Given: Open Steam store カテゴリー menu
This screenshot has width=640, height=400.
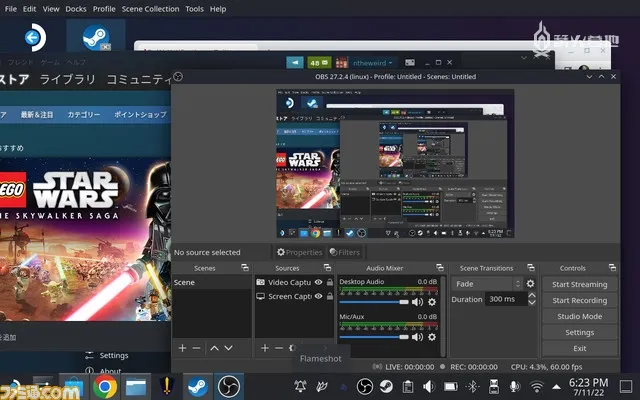Looking at the screenshot, I should (84, 115).
